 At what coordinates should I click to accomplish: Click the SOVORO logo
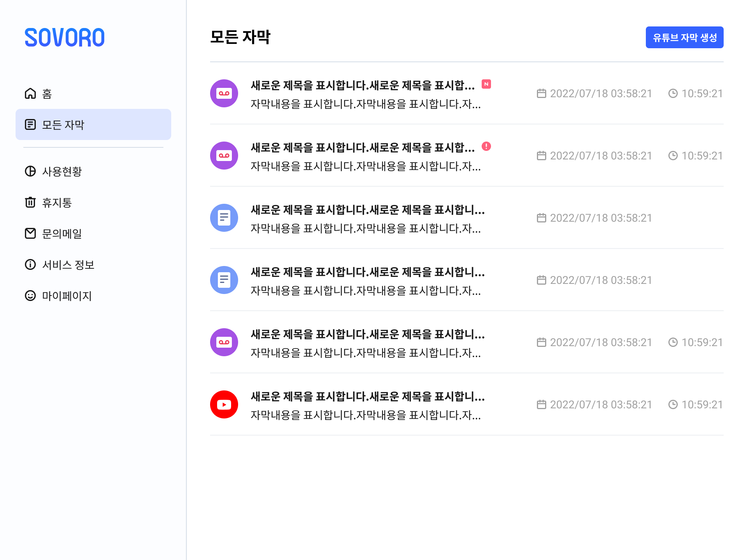click(x=65, y=38)
